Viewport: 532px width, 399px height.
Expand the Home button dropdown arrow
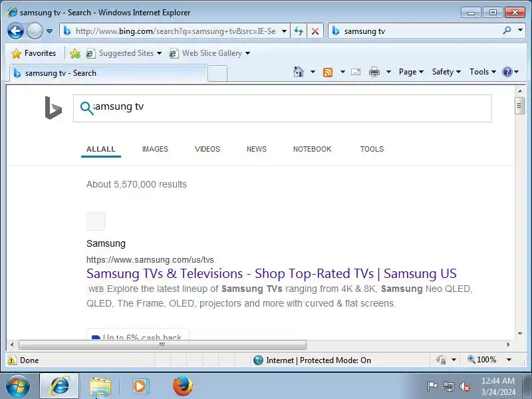(313, 72)
